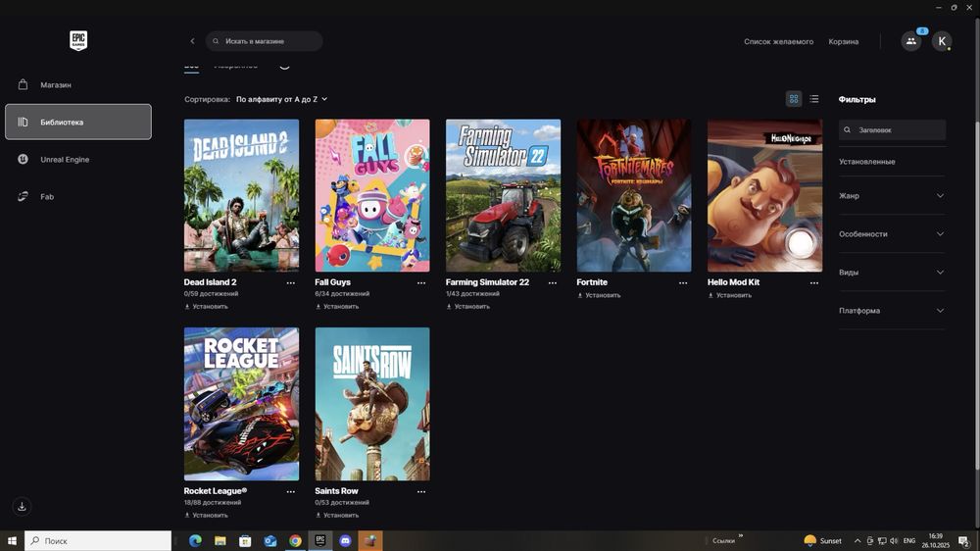
Task: Install Rocket League
Action: [206, 516]
